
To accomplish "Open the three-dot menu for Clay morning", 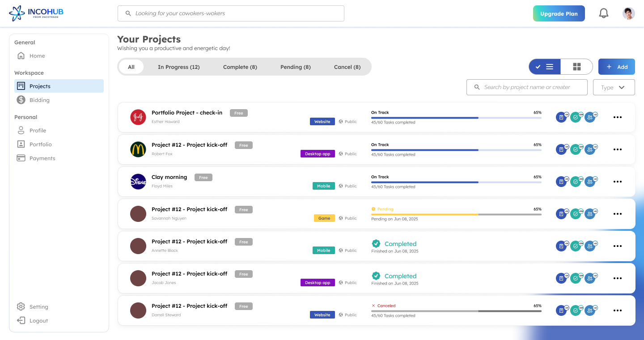I will 618,182.
